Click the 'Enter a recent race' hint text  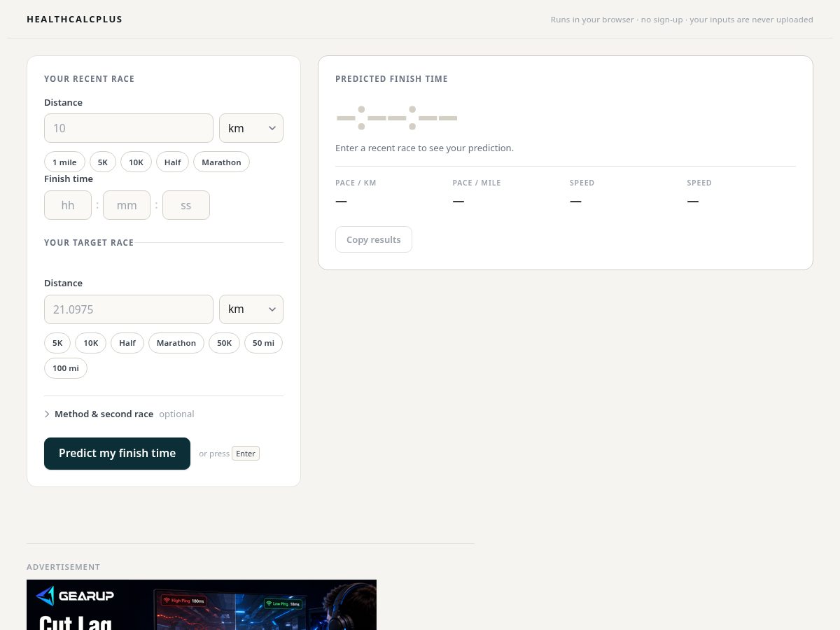click(x=424, y=148)
